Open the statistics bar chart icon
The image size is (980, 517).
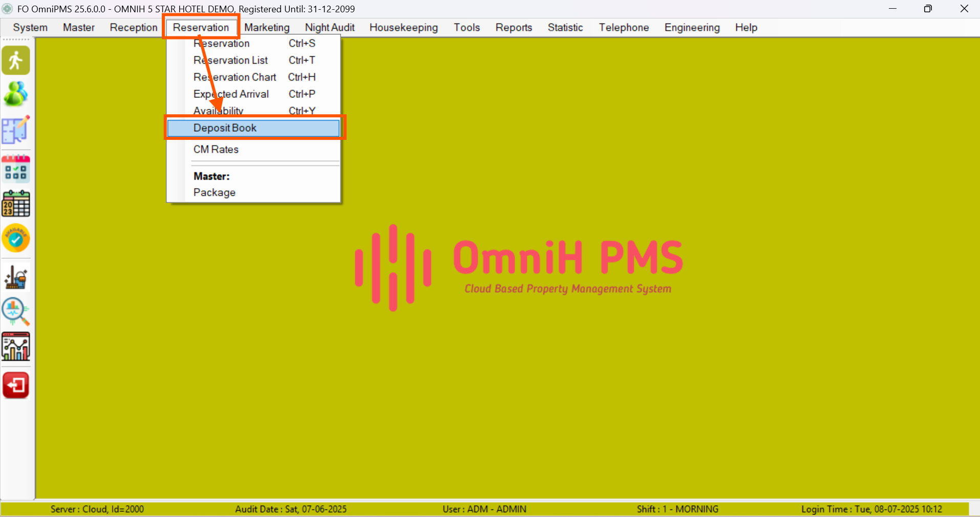coord(16,346)
